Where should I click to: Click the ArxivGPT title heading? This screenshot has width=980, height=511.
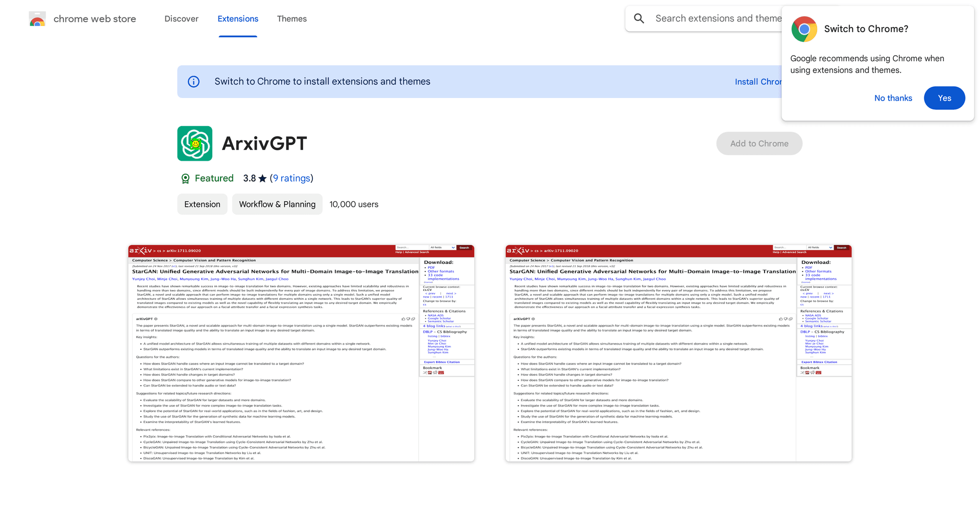(264, 143)
